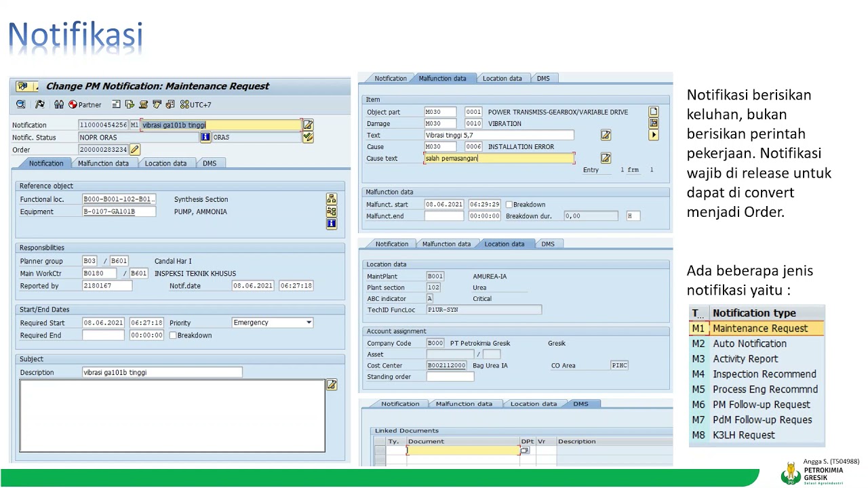Select DMS tab in main window
Viewport: 868px width, 488px height.
coord(210,163)
